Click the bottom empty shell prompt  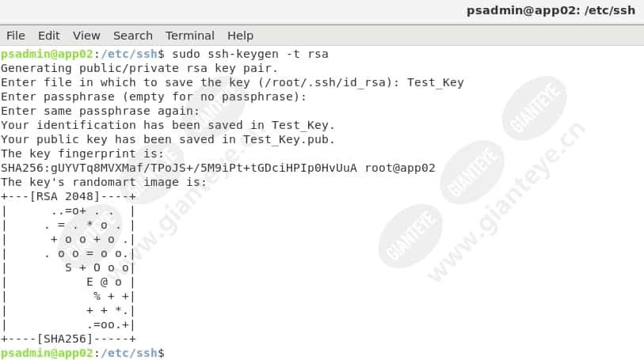tap(82, 353)
